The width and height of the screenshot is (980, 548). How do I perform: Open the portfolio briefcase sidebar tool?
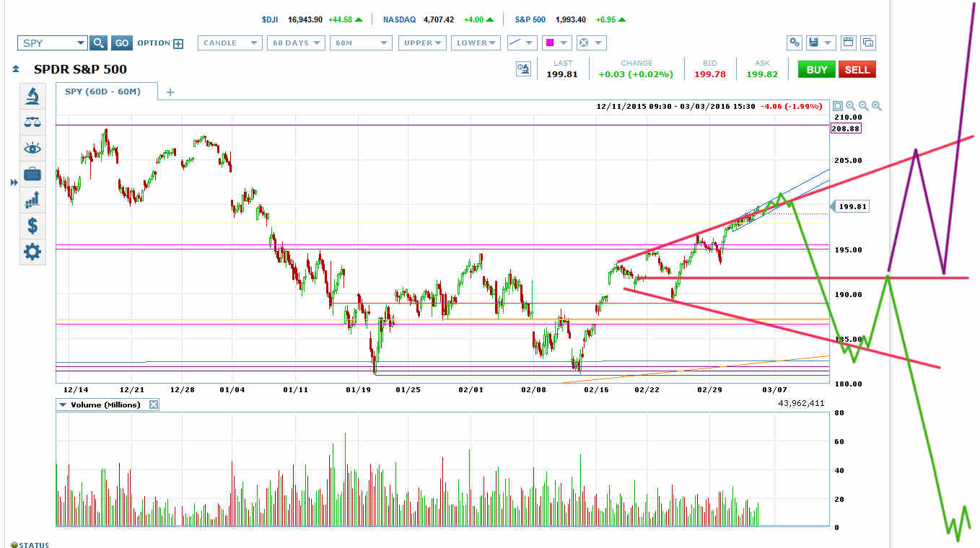coord(32,174)
